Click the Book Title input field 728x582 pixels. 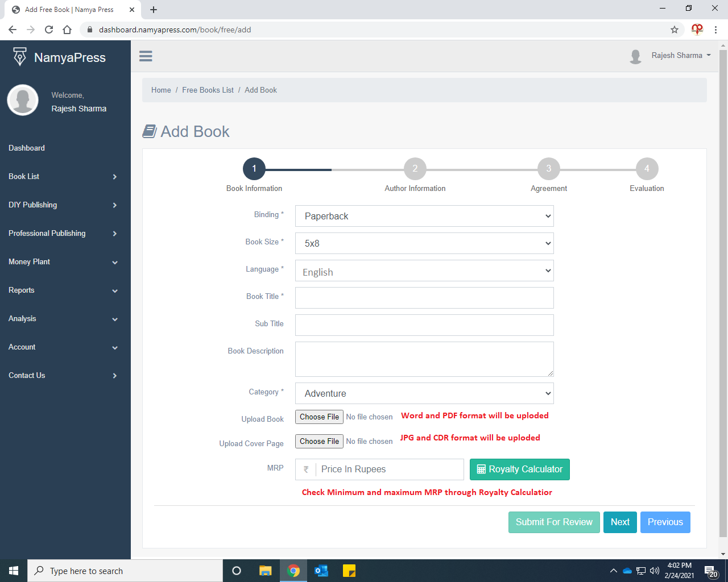point(424,298)
